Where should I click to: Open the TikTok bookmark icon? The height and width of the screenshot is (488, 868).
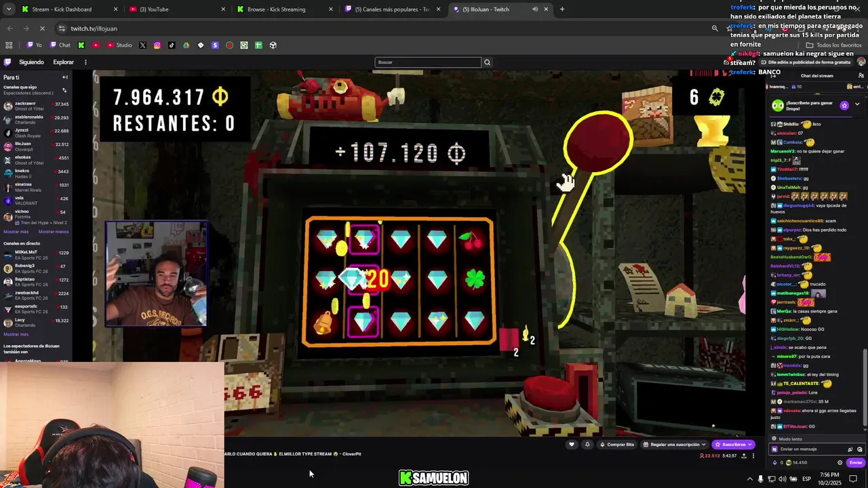point(172,45)
